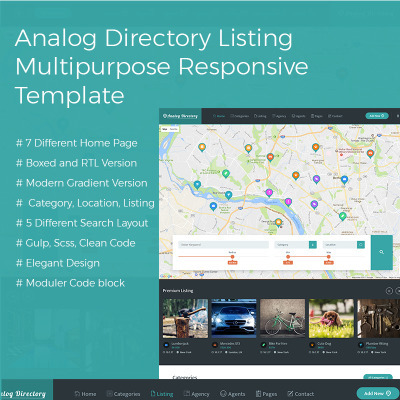Click Agency in the preview's top menu

(279, 116)
